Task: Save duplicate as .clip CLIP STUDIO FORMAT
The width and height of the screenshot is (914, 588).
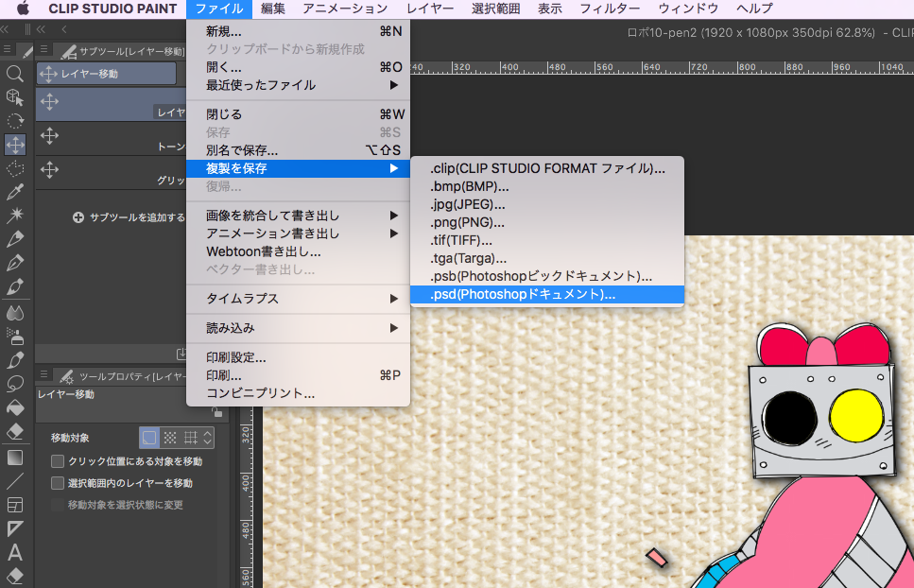Action: point(546,168)
